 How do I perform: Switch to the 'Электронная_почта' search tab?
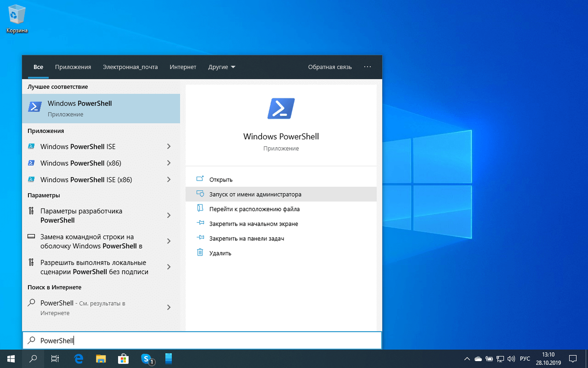point(130,67)
